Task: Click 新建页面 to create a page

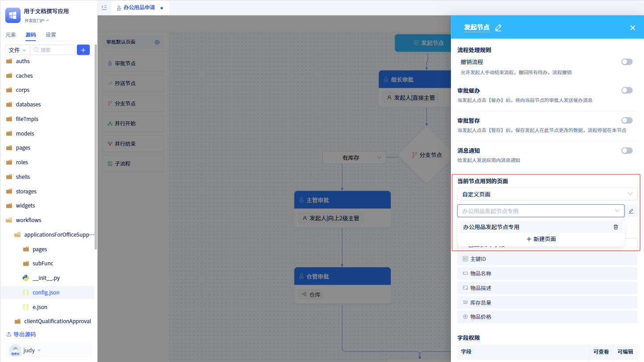Action: (x=541, y=239)
